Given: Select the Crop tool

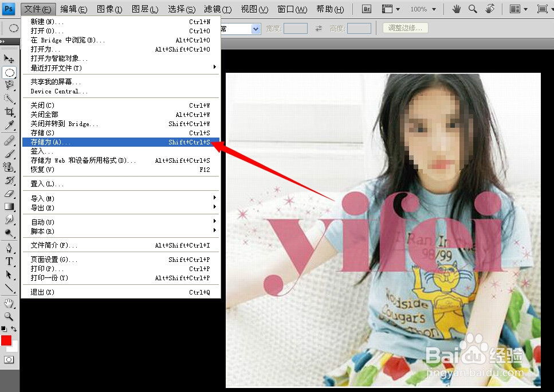Looking at the screenshot, I should coord(9,112).
